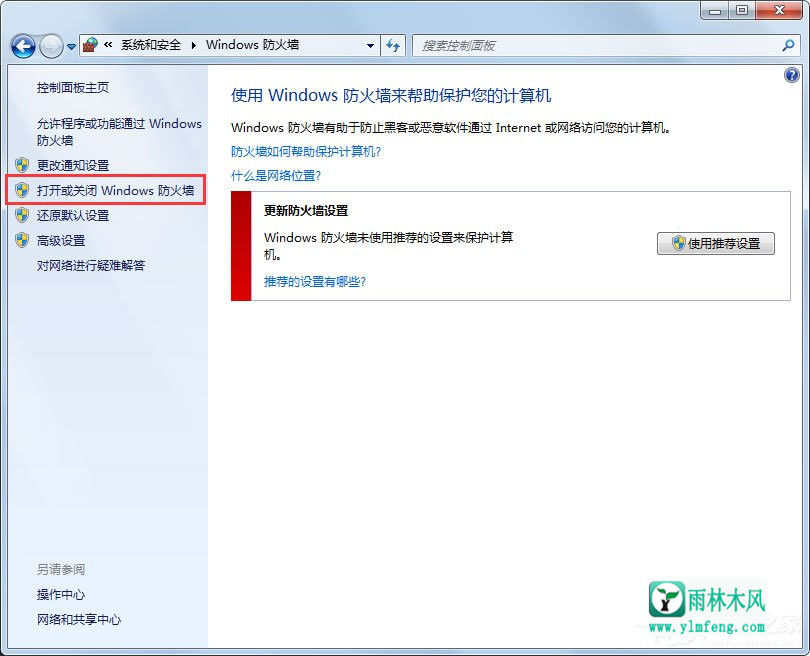Click the shield icon beside 更改通知设置
This screenshot has height=656, width=810.
pyautogui.click(x=22, y=165)
